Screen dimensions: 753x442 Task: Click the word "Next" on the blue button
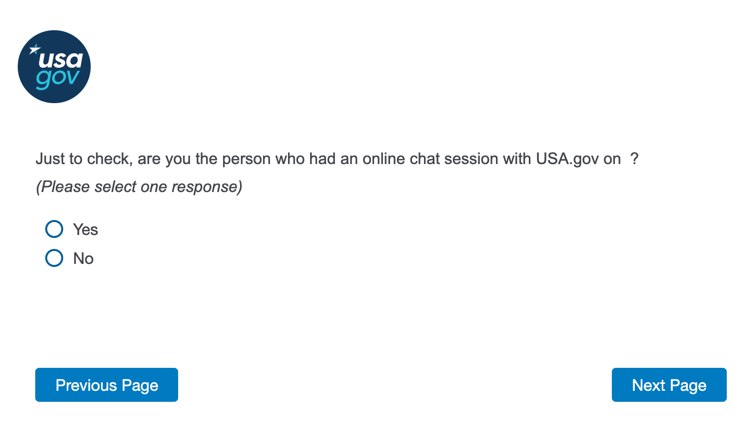(648, 385)
